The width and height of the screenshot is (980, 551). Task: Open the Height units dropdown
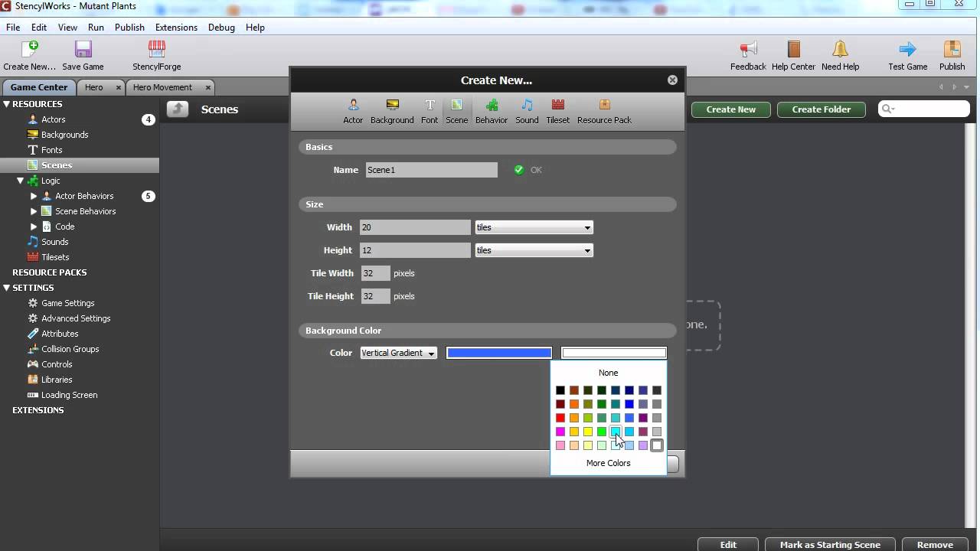point(534,250)
